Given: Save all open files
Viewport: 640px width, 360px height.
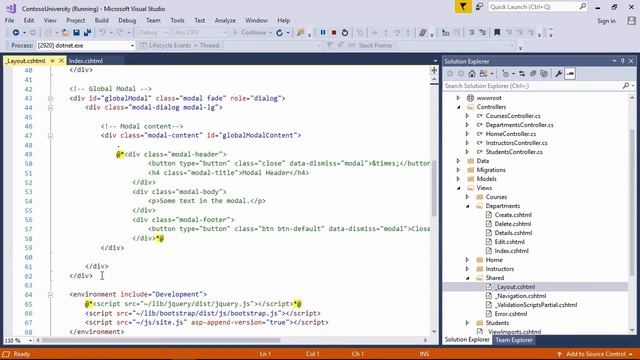Looking at the screenshot, I should [x=87, y=33].
